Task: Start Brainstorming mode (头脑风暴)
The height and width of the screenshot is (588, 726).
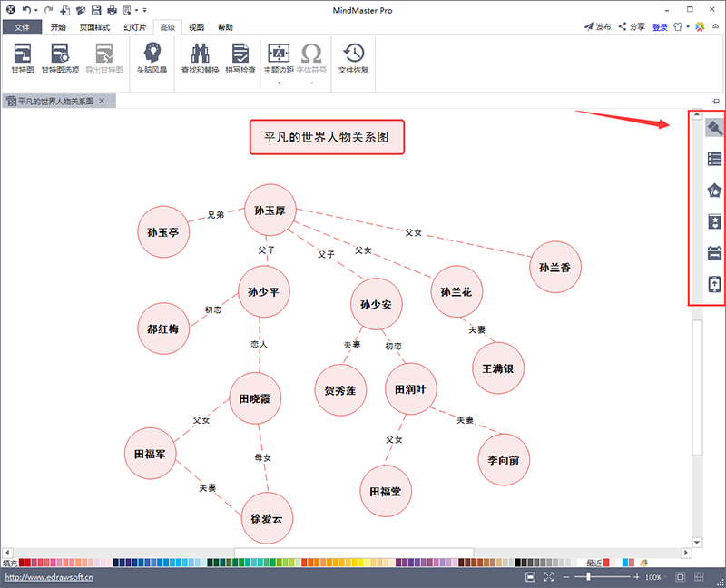Action: click(x=152, y=58)
